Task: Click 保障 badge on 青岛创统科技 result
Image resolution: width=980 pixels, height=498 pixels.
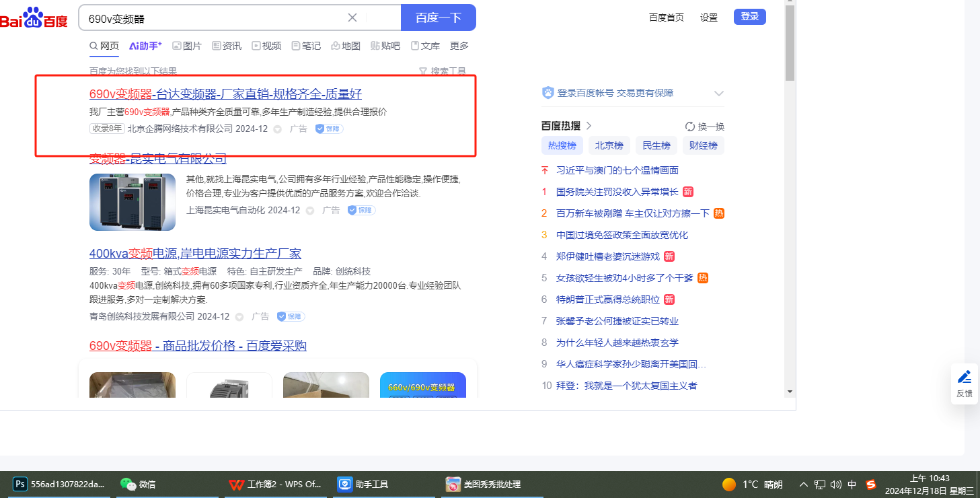Action: pyautogui.click(x=291, y=316)
